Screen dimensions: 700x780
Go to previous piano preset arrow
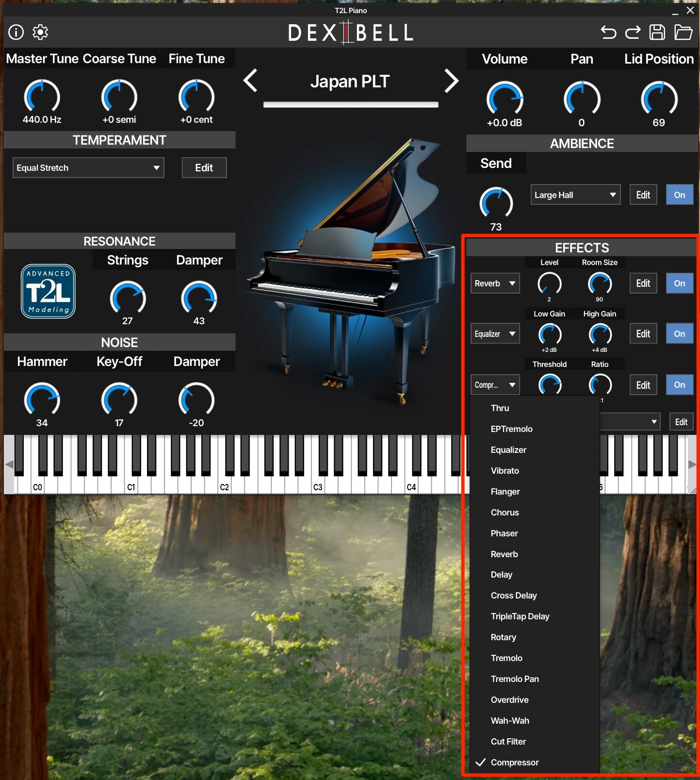point(250,81)
